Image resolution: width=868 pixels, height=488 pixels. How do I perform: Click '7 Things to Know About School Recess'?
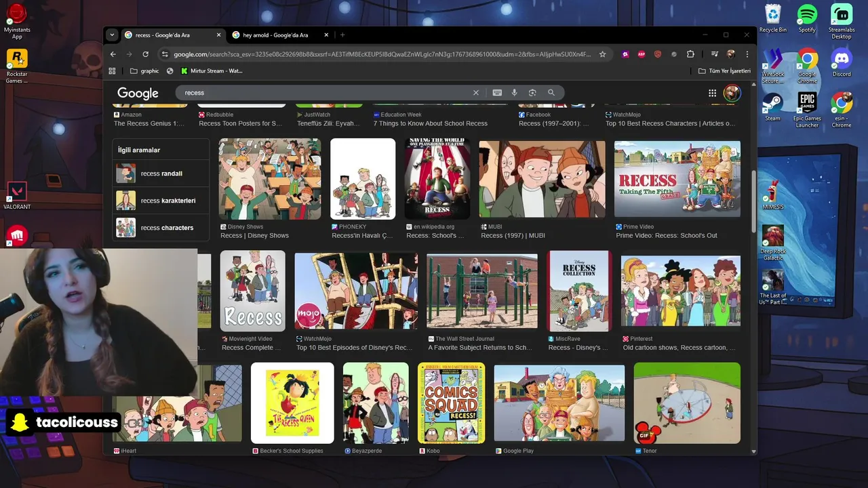coord(431,123)
